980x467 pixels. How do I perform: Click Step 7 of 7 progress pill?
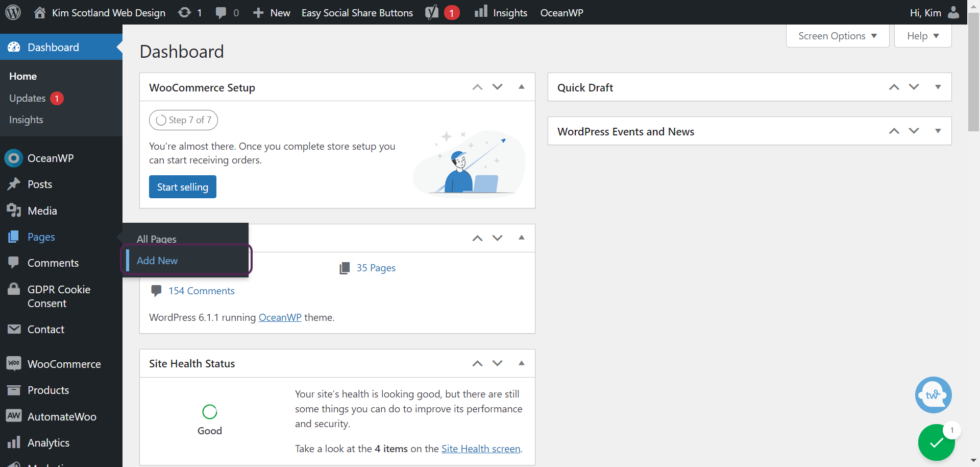pyautogui.click(x=183, y=120)
